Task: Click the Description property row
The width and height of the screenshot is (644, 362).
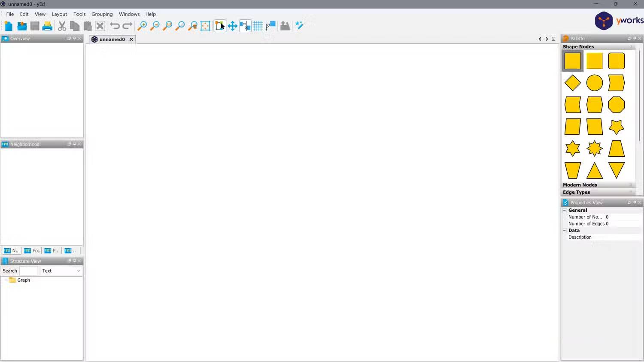Action: coord(602,237)
